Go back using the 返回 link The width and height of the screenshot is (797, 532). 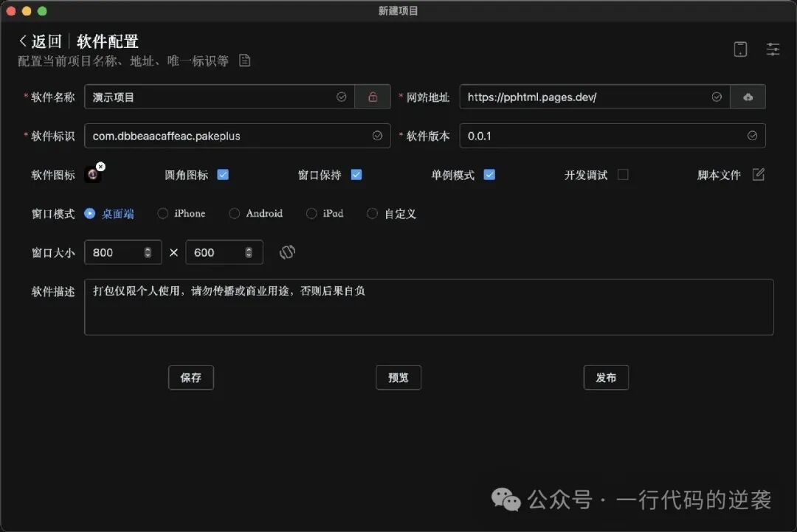pos(41,41)
